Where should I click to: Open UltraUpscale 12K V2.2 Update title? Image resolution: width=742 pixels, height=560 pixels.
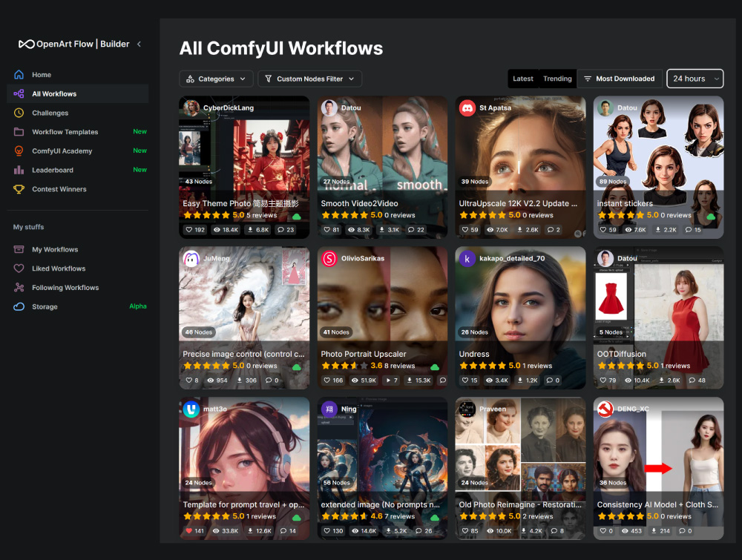[x=518, y=203]
